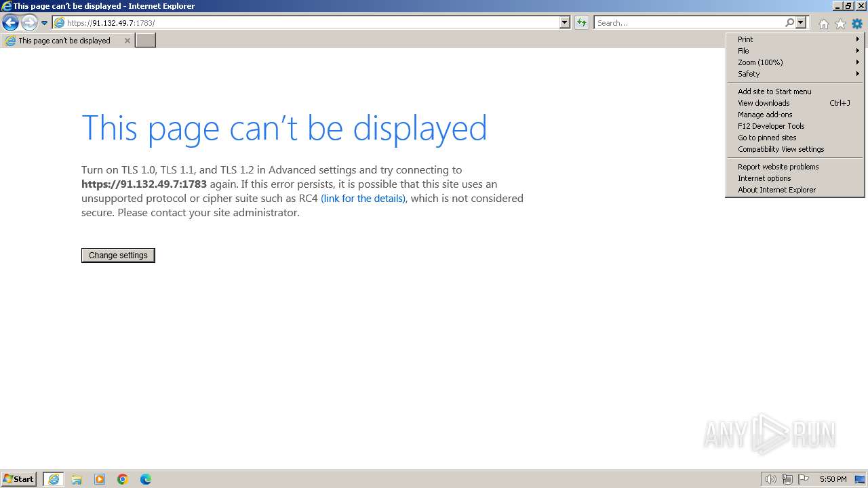The image size is (868, 488).
Task: Click the magnifier search icon
Action: (x=789, y=22)
